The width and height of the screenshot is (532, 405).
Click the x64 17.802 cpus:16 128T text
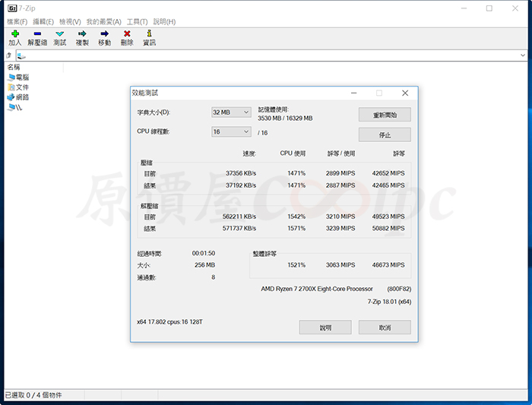click(x=169, y=321)
